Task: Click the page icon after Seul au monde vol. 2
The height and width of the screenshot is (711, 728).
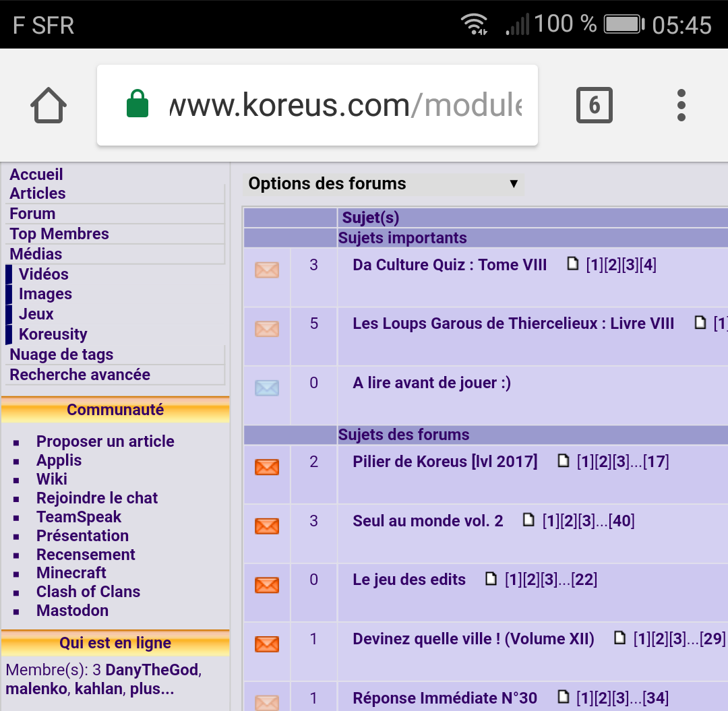Action: pos(529,520)
